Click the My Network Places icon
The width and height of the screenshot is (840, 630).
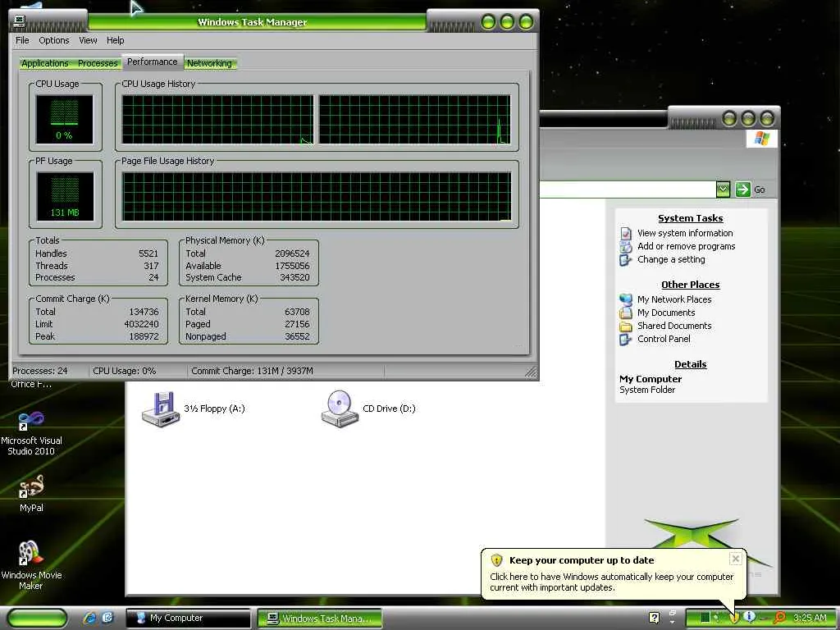pos(626,299)
